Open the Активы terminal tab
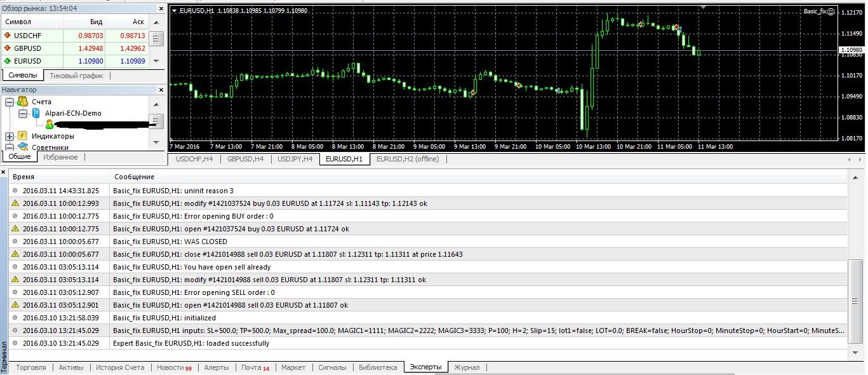This screenshot has height=375, width=868. (x=71, y=367)
